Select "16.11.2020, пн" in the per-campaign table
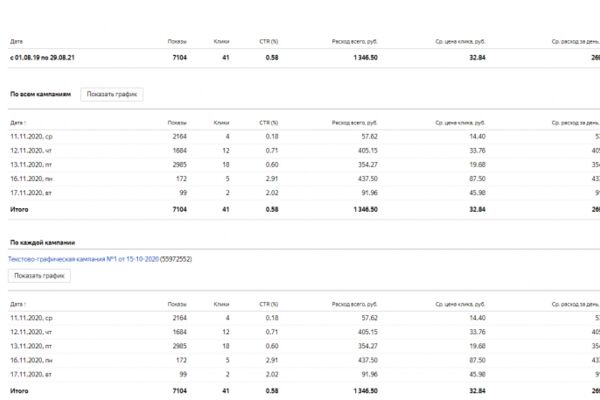 31,361
